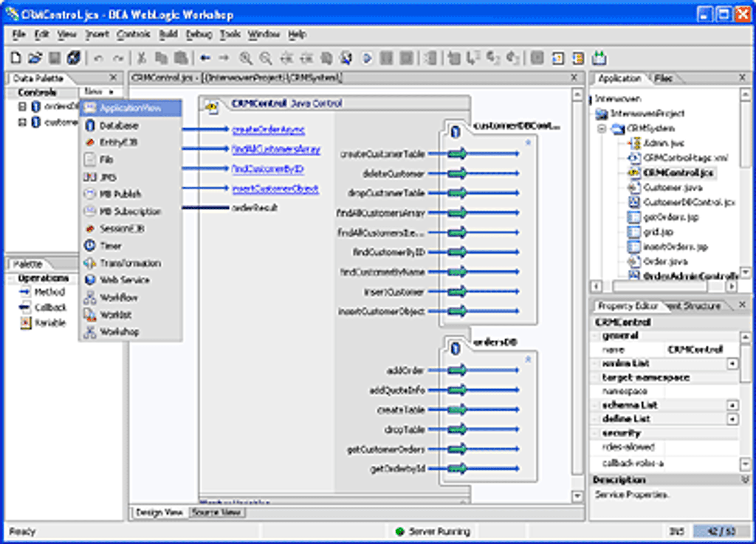
Task: Select the orderResult callback label
Action: pos(254,208)
